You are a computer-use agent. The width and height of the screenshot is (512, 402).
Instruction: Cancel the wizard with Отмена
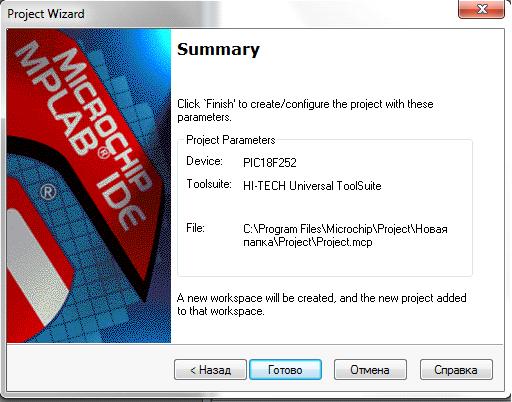pyautogui.click(x=370, y=369)
